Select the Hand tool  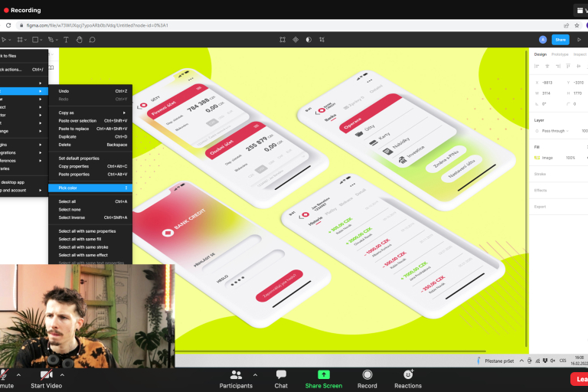click(x=79, y=40)
